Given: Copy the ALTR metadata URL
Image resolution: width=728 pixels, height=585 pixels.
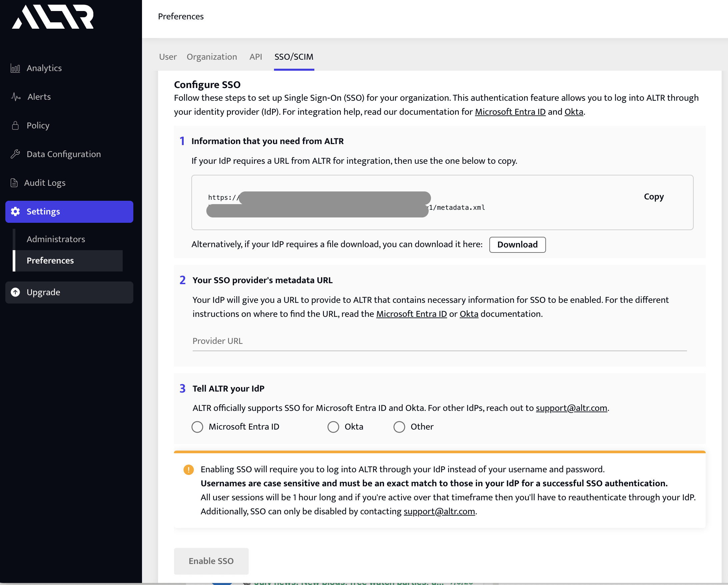Looking at the screenshot, I should [654, 196].
